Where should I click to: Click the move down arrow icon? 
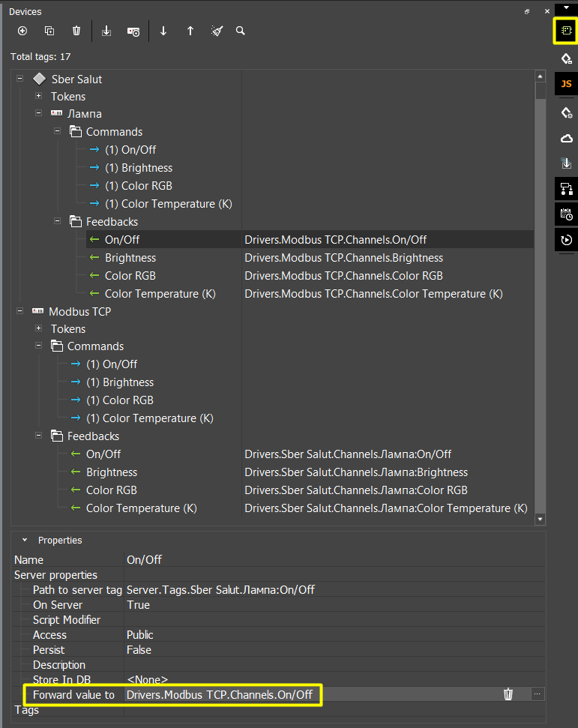(163, 31)
